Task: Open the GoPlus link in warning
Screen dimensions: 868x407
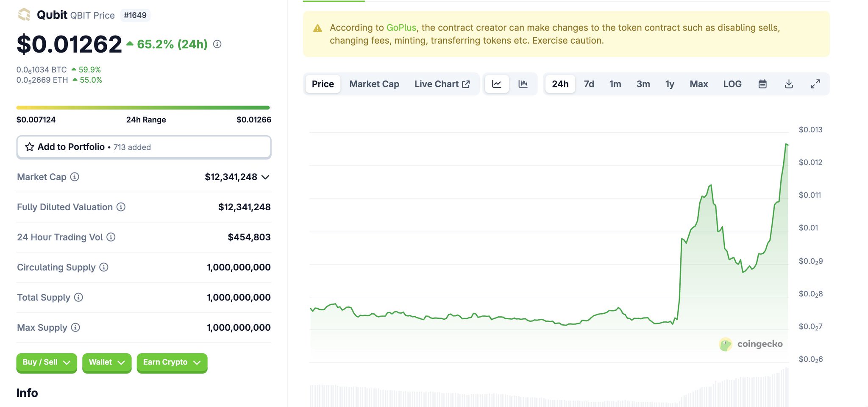Action: 401,28
